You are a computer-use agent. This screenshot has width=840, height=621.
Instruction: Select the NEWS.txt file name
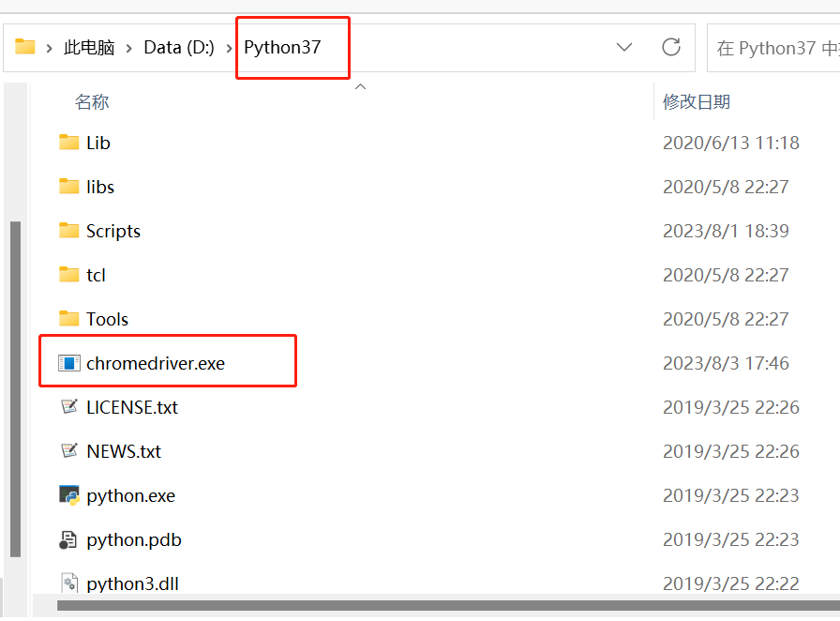[124, 451]
